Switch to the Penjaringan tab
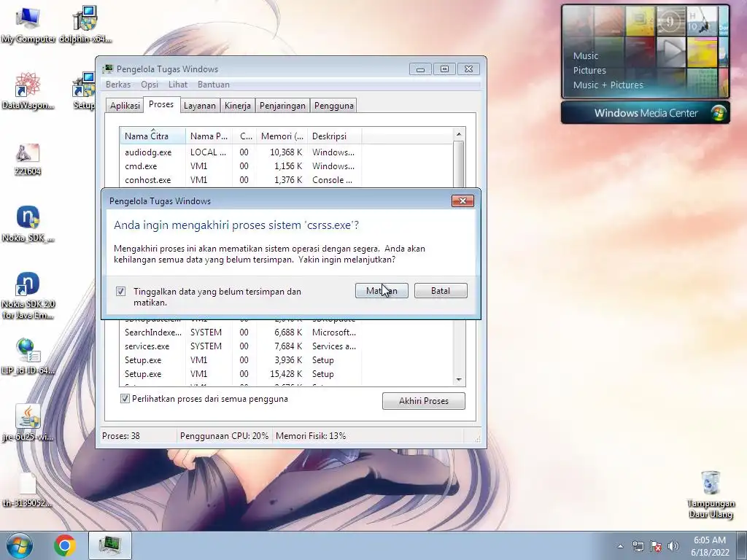 pos(282,106)
